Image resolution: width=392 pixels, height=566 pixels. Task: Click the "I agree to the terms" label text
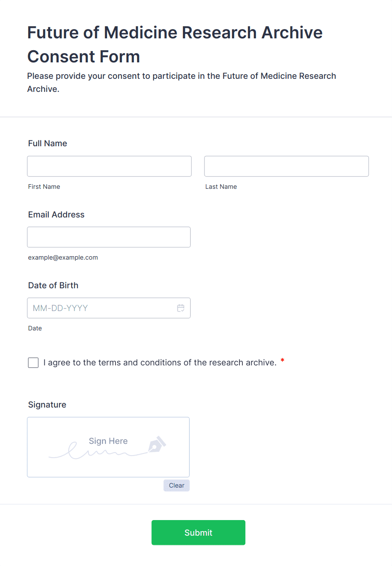[160, 362]
